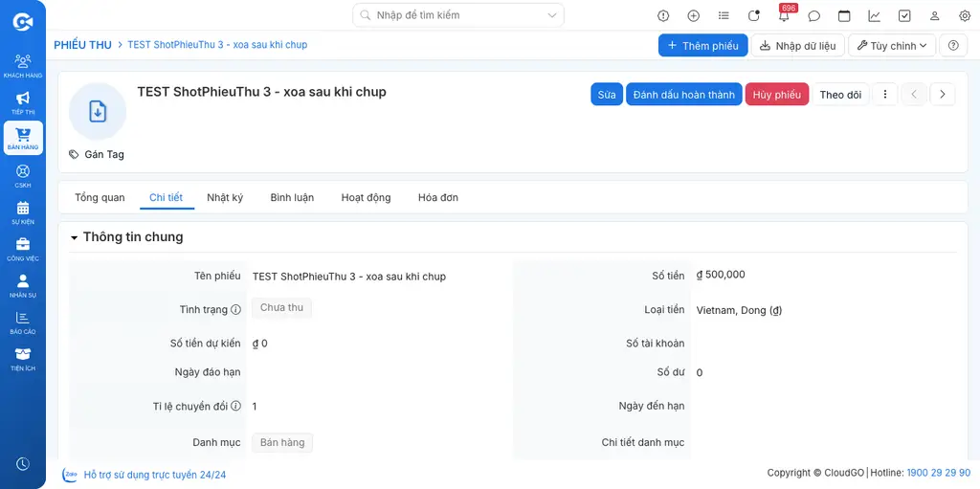Click Đánh dấu hoàn thành button
The width and height of the screenshot is (980, 489).
point(683,95)
